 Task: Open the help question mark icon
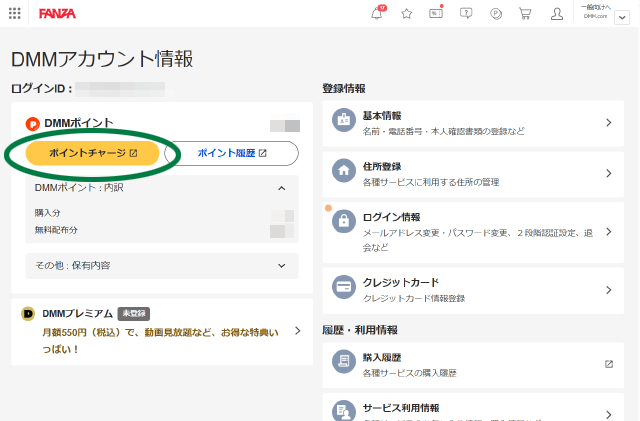[x=466, y=14]
